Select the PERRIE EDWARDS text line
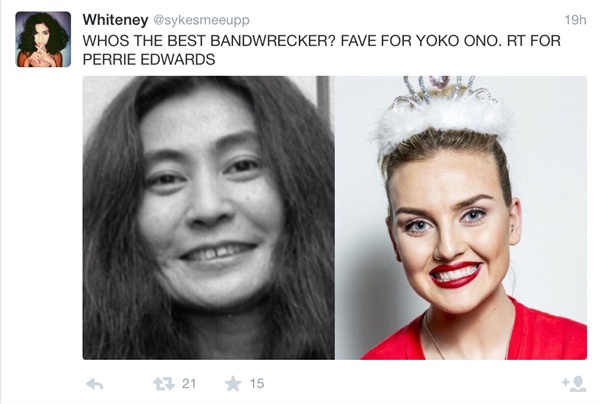Screen dimensions: 600x404 (x=149, y=59)
